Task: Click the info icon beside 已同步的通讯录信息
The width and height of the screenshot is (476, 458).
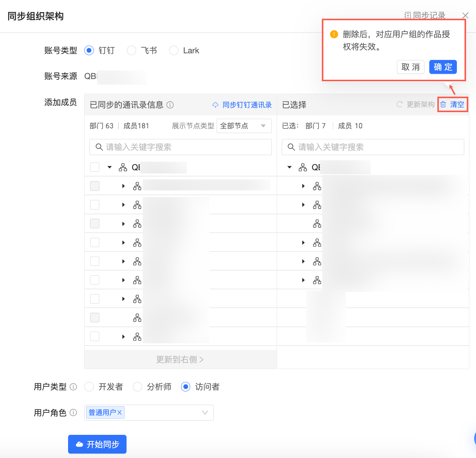Action: (x=170, y=105)
